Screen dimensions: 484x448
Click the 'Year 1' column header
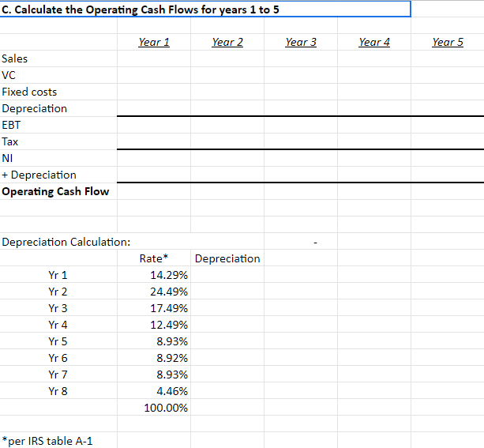[154, 42]
